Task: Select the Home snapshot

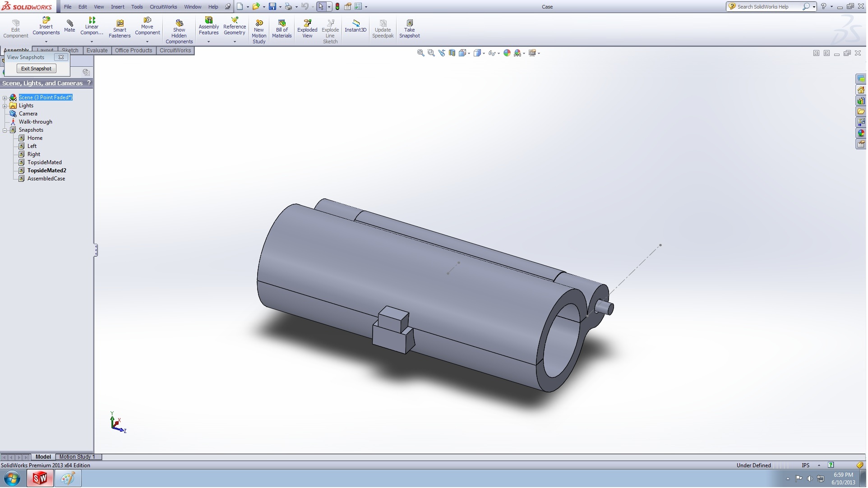Action: [35, 138]
